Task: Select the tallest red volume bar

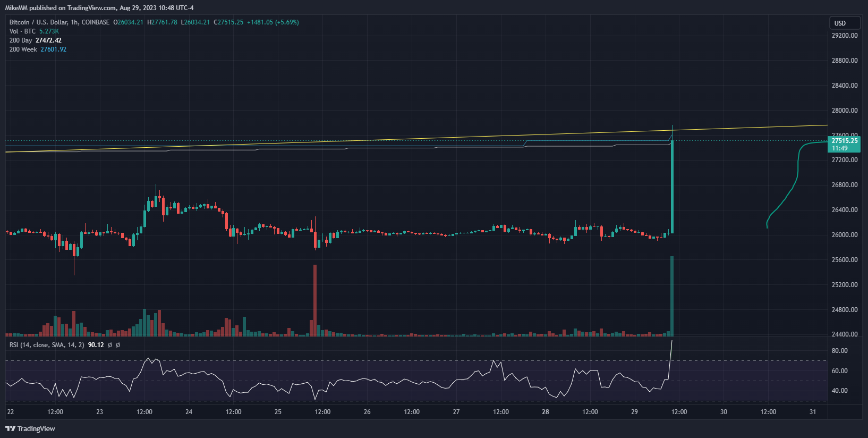Action: [x=315, y=300]
